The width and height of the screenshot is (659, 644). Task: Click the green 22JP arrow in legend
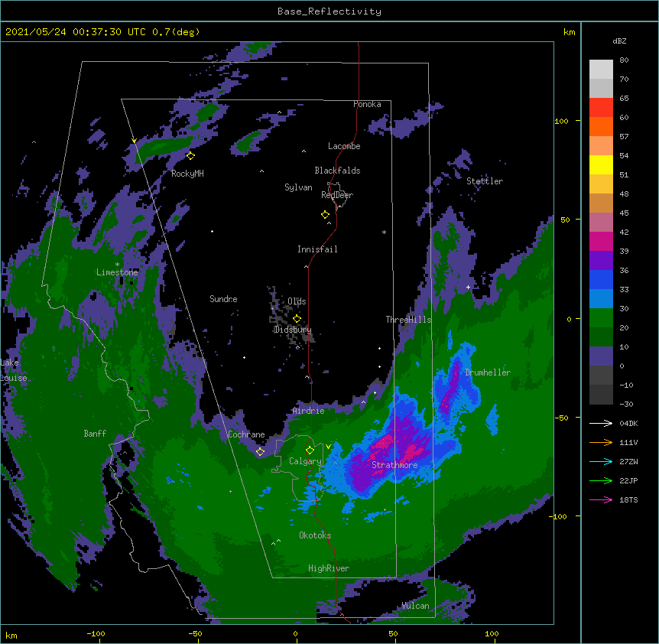(601, 480)
